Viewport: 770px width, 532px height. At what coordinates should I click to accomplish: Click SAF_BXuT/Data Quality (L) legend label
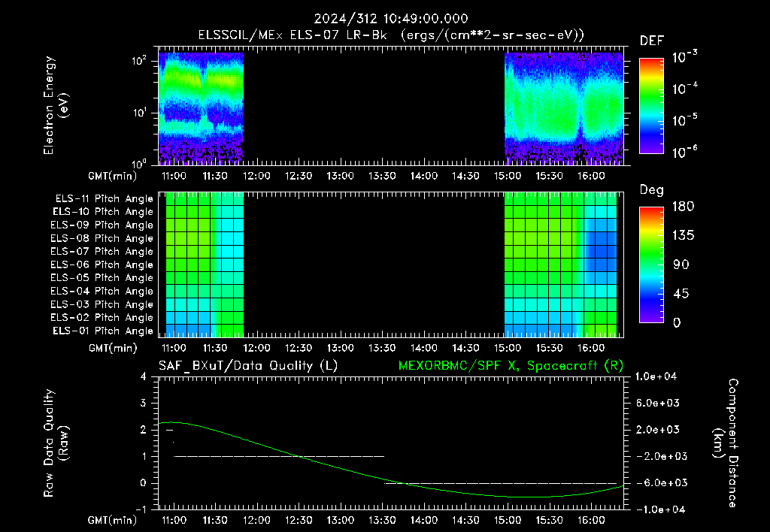[248, 366]
